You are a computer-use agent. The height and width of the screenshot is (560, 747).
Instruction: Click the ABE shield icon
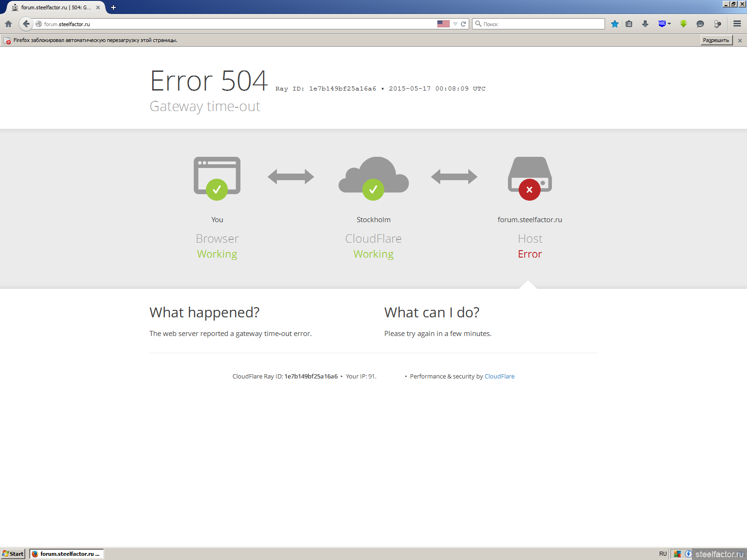click(x=662, y=24)
